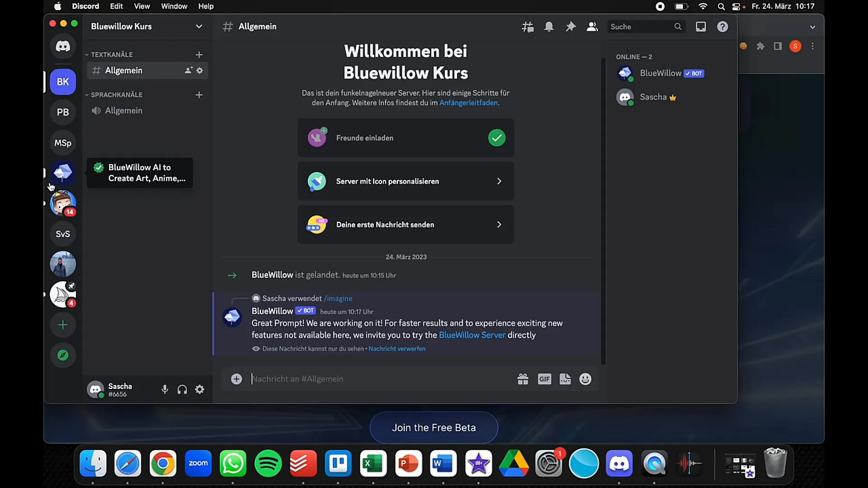
Task: Toggle headphone deafen in voice controls
Action: (182, 389)
